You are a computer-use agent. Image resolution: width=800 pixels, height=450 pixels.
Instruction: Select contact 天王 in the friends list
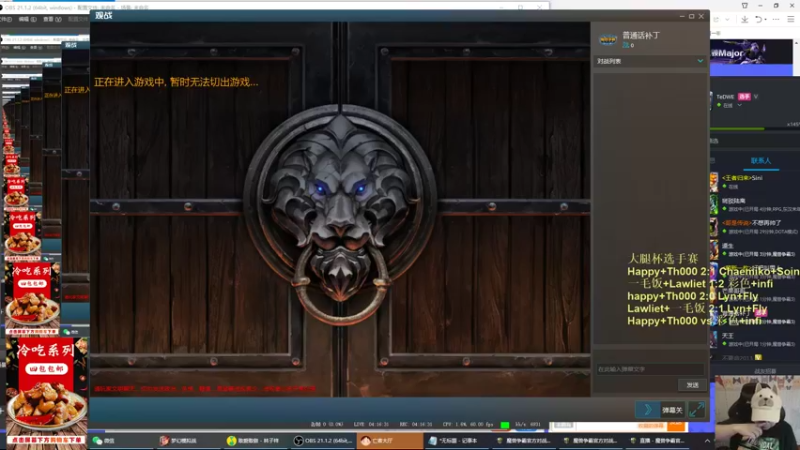(754, 339)
